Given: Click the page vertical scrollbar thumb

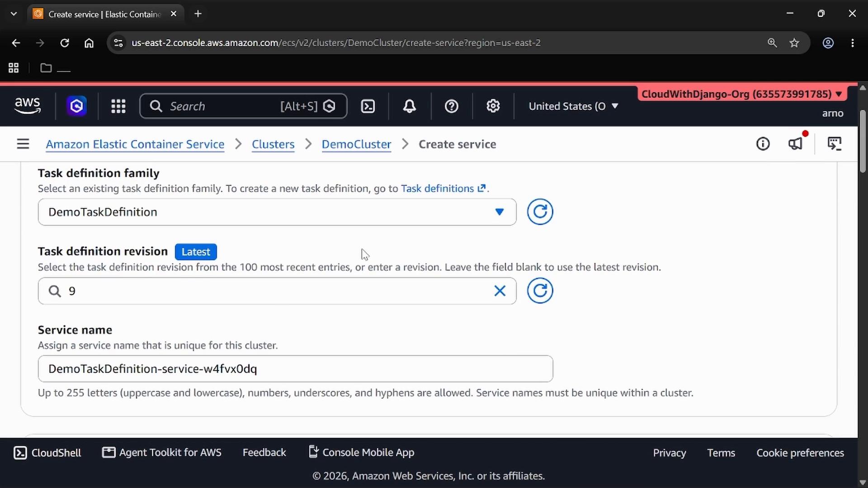Looking at the screenshot, I should [863, 141].
